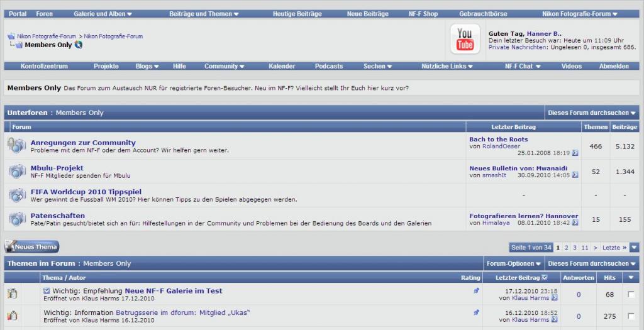Open the Blogs dropdown menu
The height and width of the screenshot is (330, 644).
[x=147, y=66]
